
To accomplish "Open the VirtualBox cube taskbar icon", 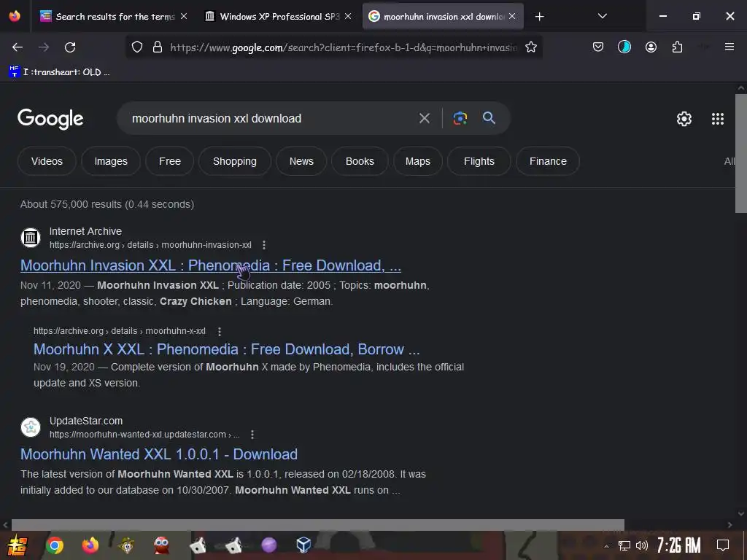I will pos(303,545).
